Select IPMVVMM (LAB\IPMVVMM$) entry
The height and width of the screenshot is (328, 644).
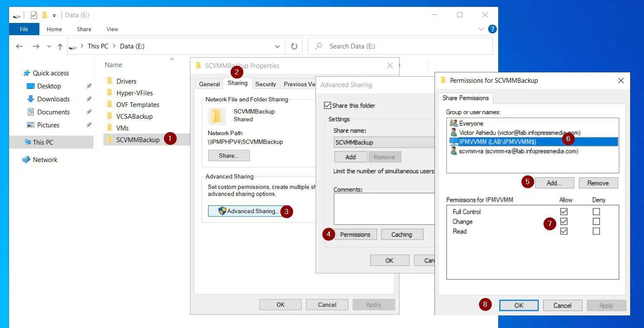[x=533, y=142]
